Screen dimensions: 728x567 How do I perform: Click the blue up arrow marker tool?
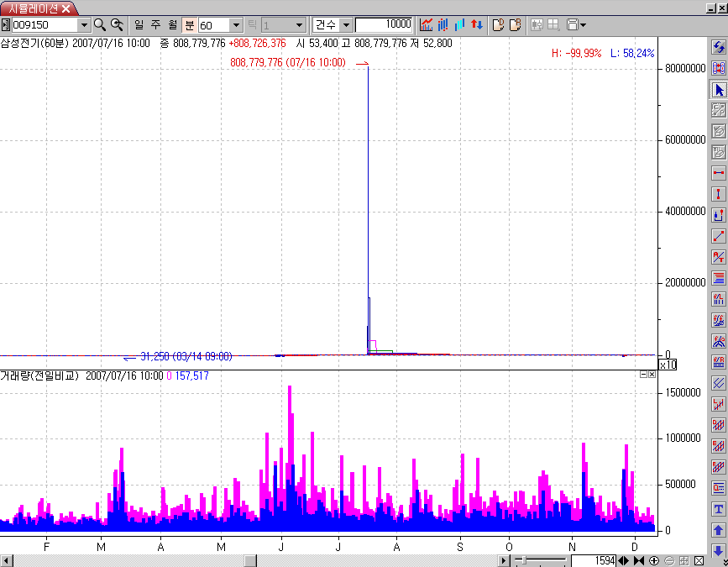[x=718, y=530]
